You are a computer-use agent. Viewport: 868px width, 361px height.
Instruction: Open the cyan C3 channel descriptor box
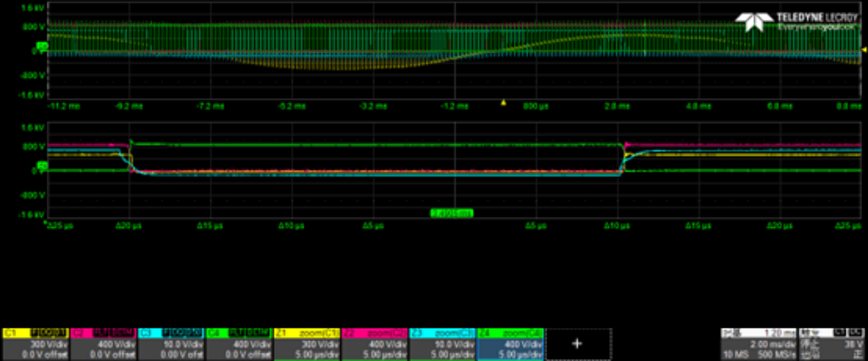click(171, 344)
